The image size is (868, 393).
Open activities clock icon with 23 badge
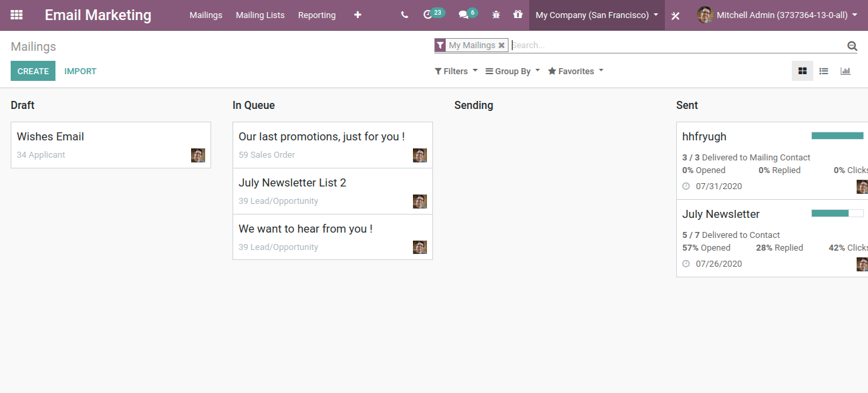tap(434, 14)
